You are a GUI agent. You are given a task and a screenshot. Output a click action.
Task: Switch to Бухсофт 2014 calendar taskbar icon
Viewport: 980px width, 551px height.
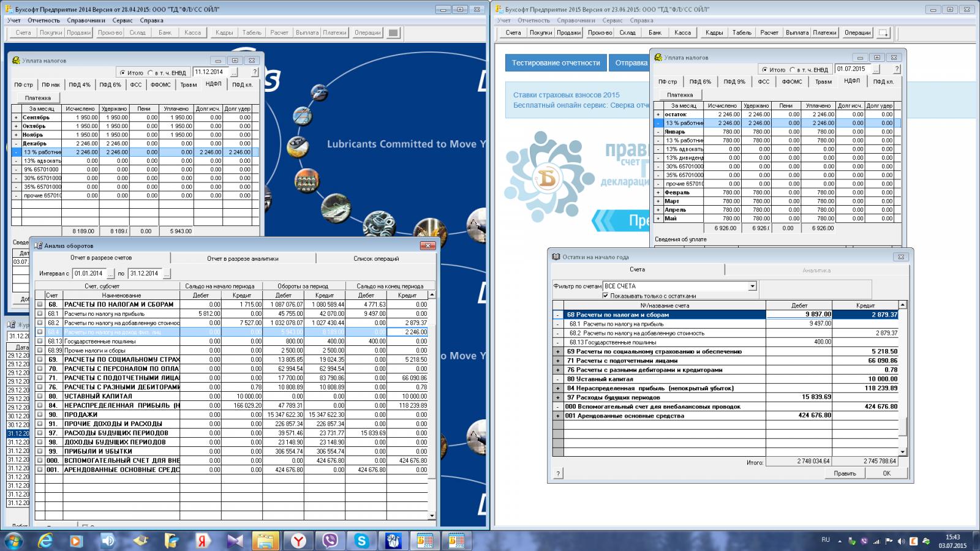point(424,541)
